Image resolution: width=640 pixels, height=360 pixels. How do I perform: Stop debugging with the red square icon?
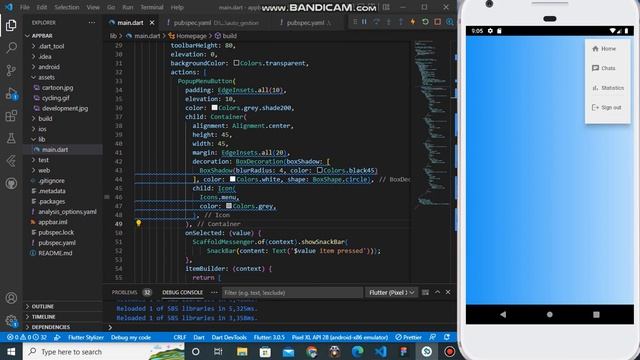point(438,22)
